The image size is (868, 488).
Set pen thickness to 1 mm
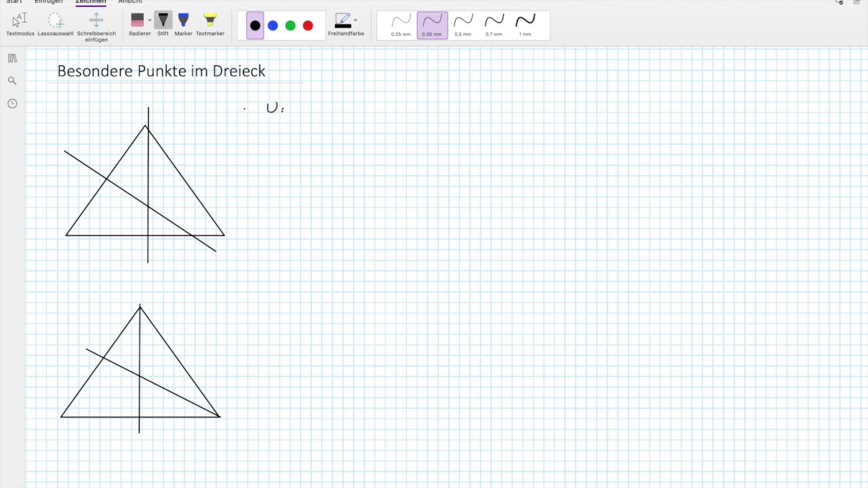(x=525, y=26)
